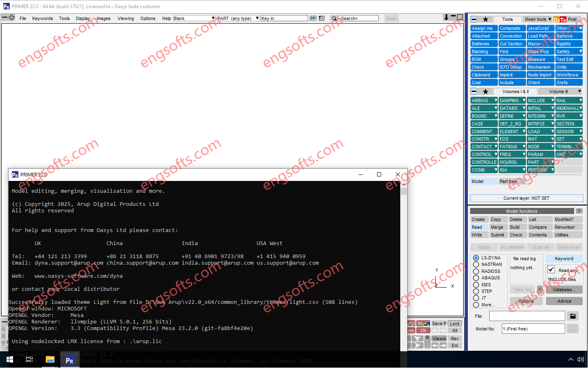Click the left arrow icon beside the Ent button
This screenshot has height=368, width=588.
click(x=435, y=346)
